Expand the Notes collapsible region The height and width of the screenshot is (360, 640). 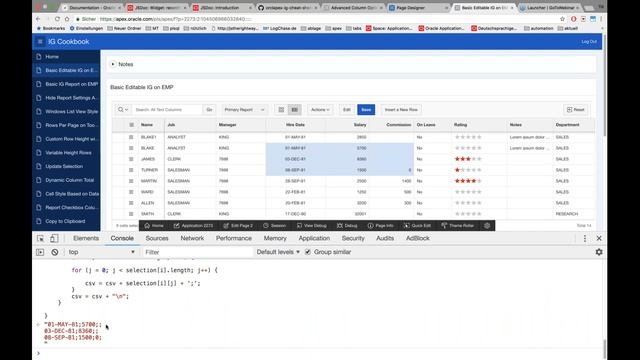click(113, 64)
